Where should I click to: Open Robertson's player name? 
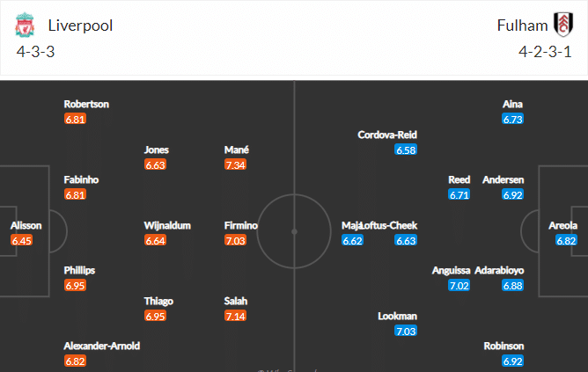click(x=86, y=104)
